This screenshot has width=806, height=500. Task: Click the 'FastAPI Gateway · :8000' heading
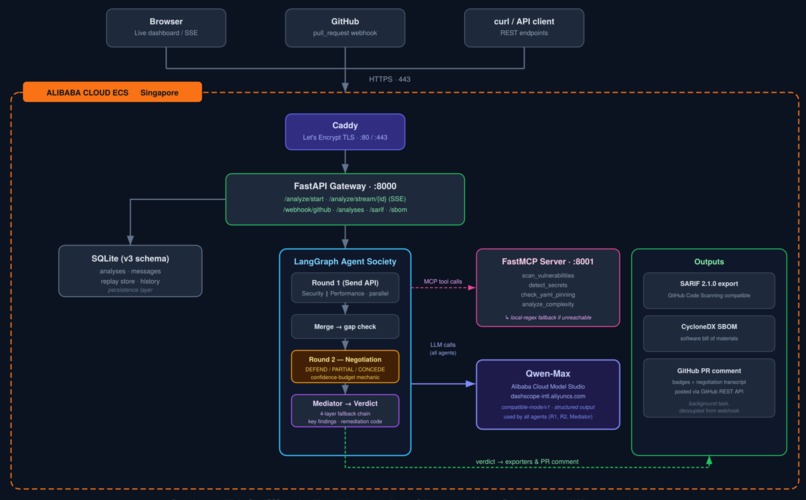tap(345, 186)
